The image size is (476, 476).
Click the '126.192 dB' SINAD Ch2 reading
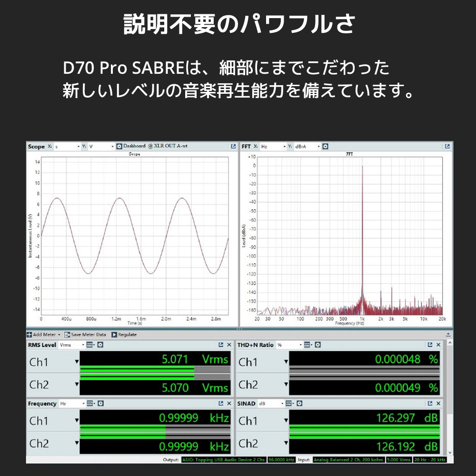point(407,446)
